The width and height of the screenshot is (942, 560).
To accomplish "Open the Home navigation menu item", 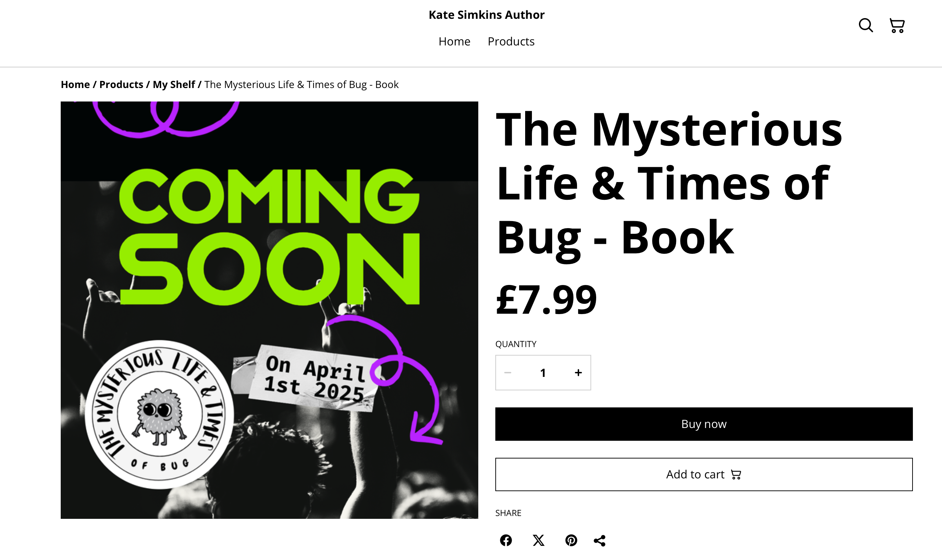I will [x=454, y=41].
